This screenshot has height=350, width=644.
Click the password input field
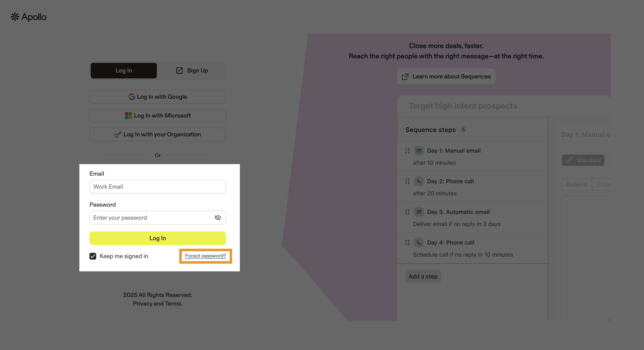coord(151,218)
